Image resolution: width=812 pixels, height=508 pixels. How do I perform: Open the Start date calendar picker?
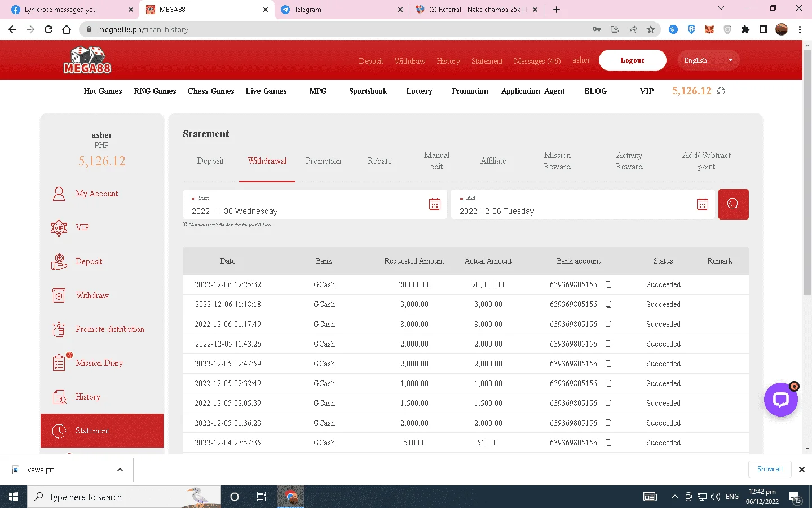coord(435,204)
